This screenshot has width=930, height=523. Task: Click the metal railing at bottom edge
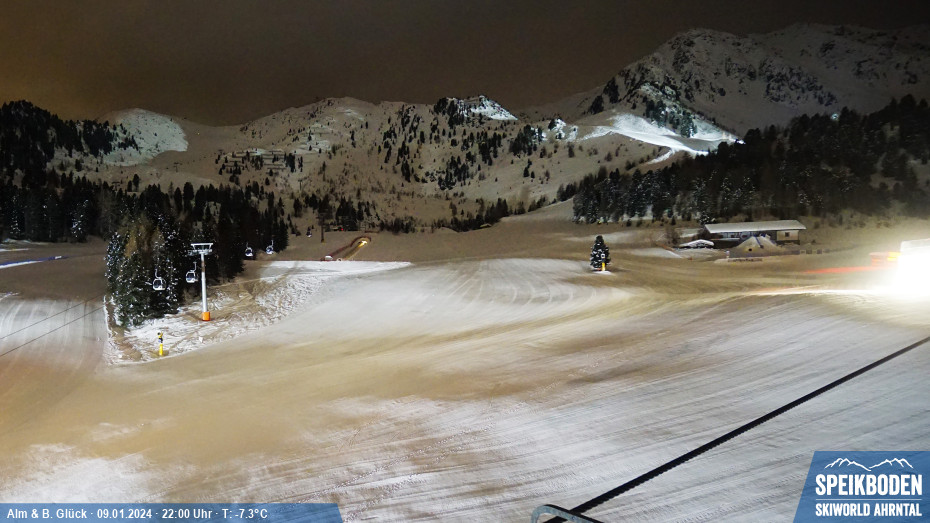pos(560,514)
